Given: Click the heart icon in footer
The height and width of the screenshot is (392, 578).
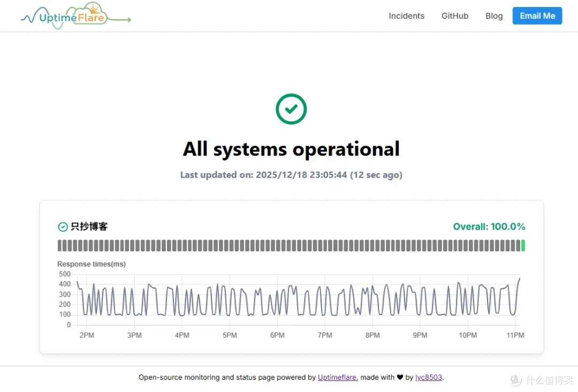Looking at the screenshot, I should pos(400,377).
